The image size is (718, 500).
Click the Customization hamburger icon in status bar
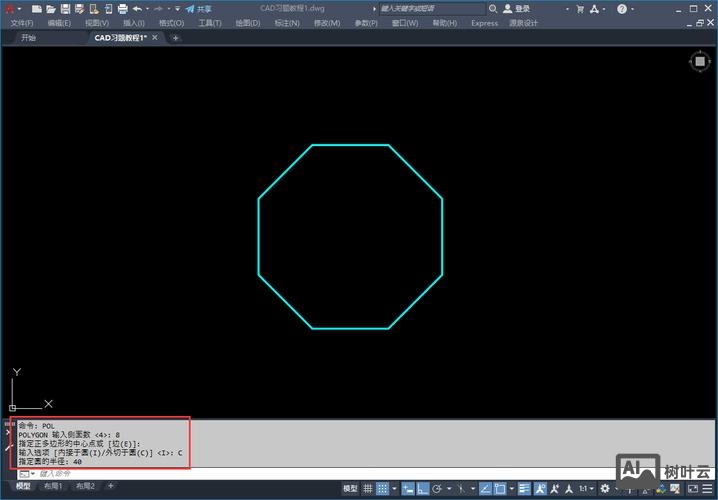(x=707, y=488)
